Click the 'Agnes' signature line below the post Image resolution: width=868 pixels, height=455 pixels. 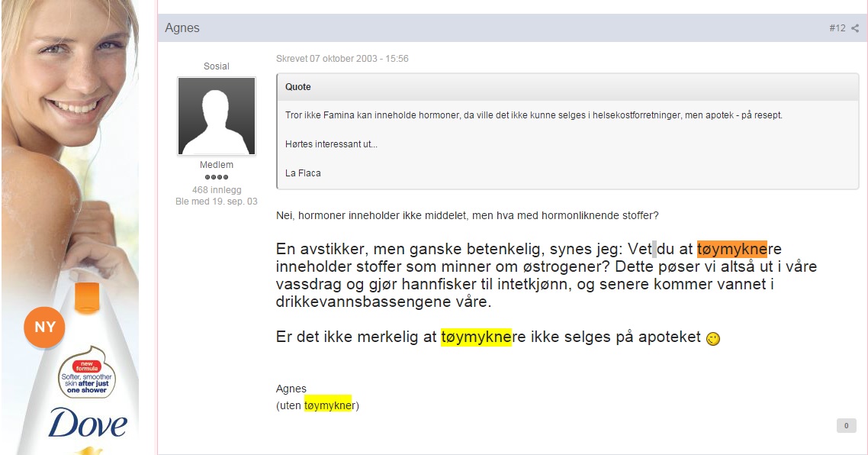coord(291,389)
